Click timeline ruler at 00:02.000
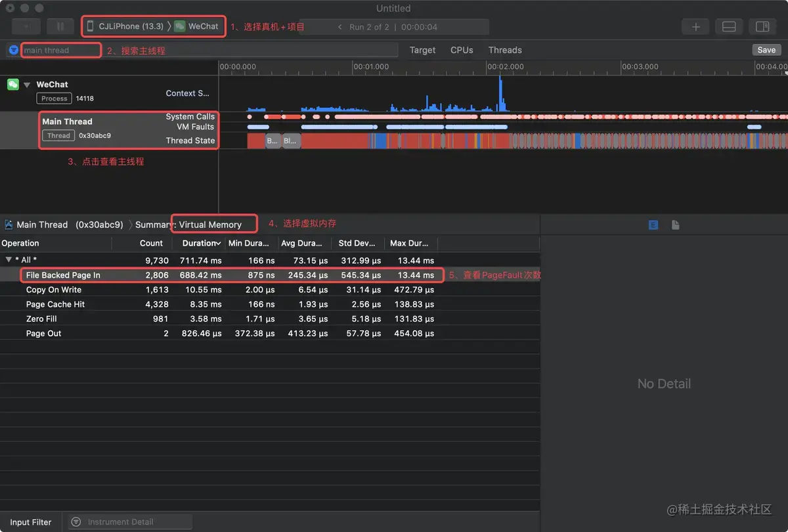The height and width of the screenshot is (532, 788). tap(504, 67)
